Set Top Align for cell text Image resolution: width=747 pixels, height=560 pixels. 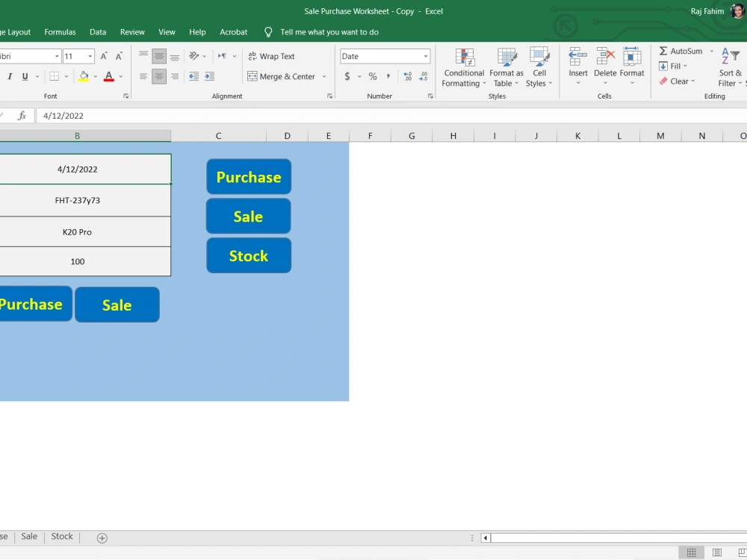(143, 56)
